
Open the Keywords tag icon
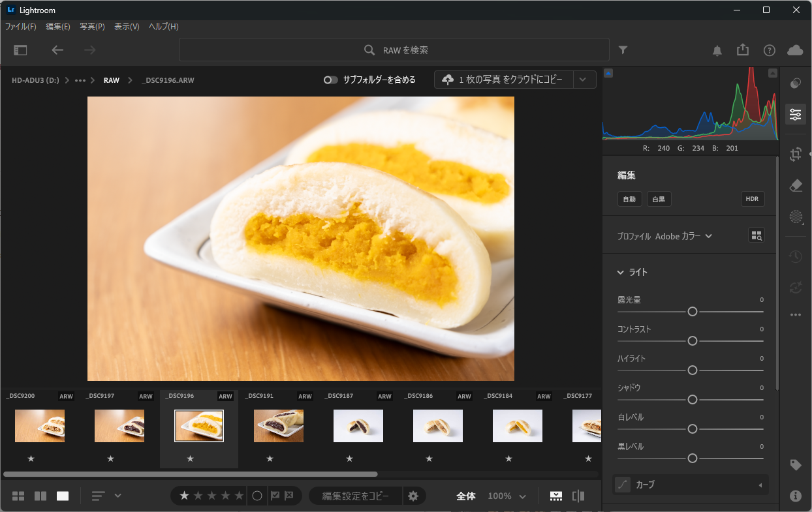coord(795,465)
